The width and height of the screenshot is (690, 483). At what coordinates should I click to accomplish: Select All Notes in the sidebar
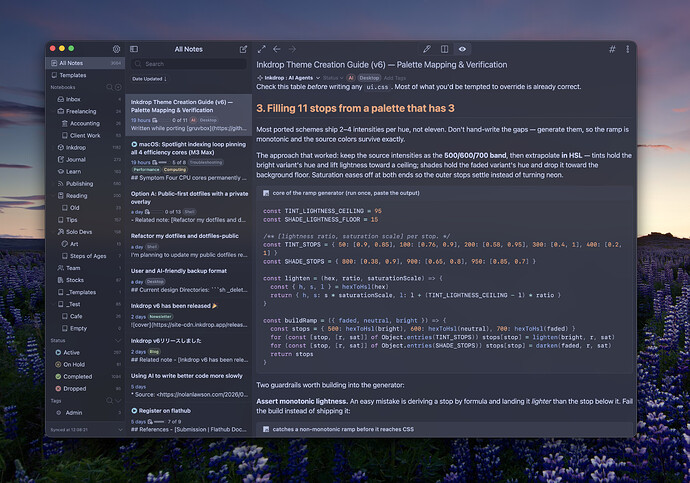pyautogui.click(x=85, y=63)
